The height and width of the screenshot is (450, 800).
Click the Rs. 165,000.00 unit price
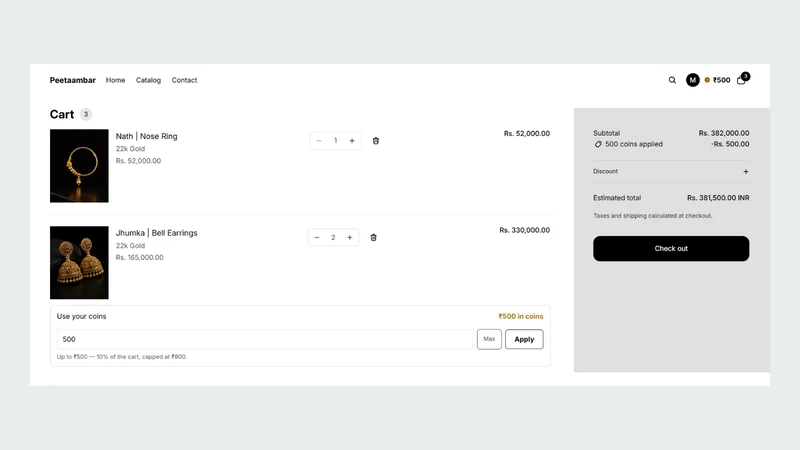139,258
